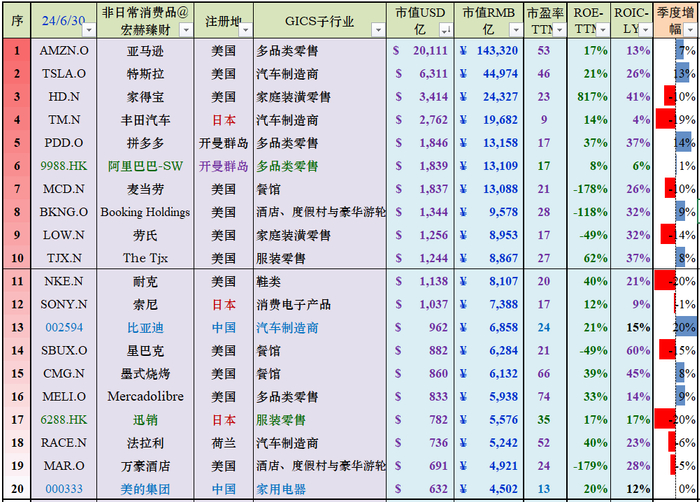Select ticker cell TSLA.O
This screenshot has width=700, height=502.
[x=64, y=74]
